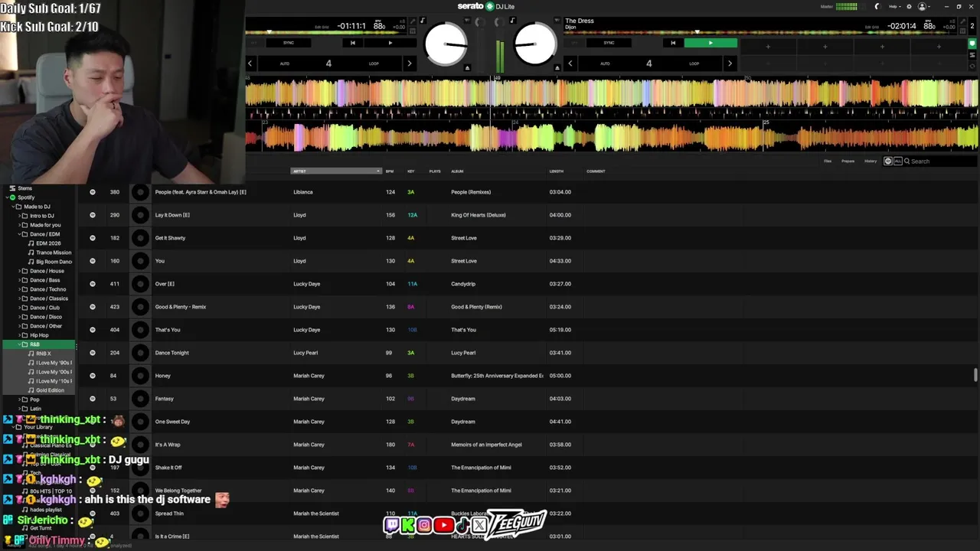Click the left deck platter
Image resolution: width=980 pixels, height=551 pixels.
click(x=446, y=44)
